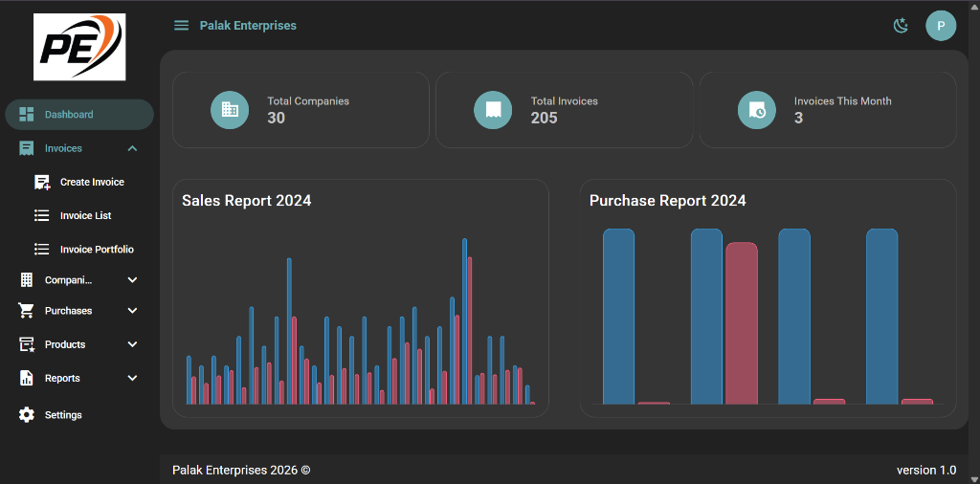Click Invoices This Month clock icon
Image resolution: width=980 pixels, height=484 pixels.
[757, 110]
